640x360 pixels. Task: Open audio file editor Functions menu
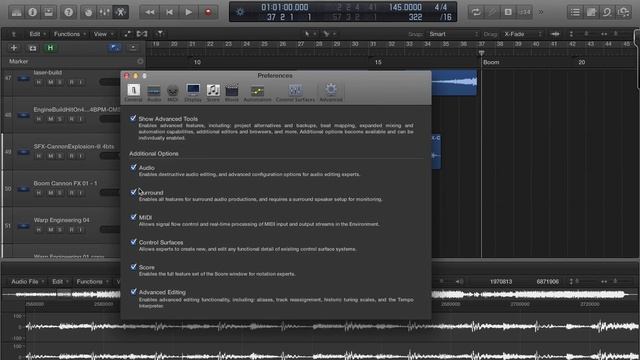click(x=91, y=282)
